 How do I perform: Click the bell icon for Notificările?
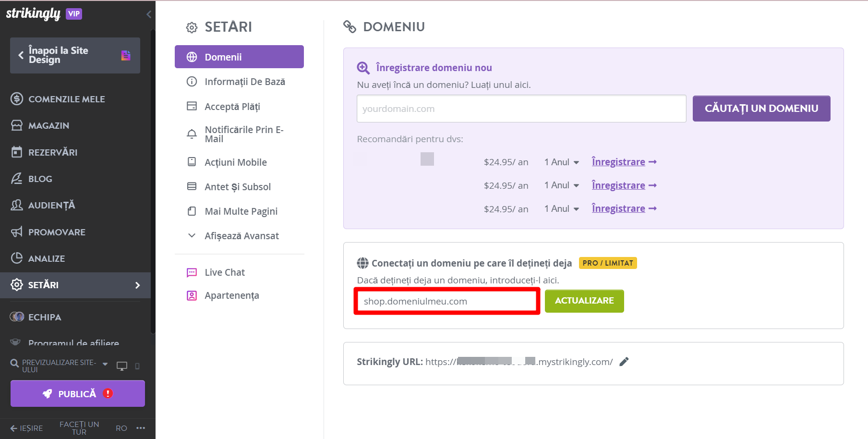(192, 134)
